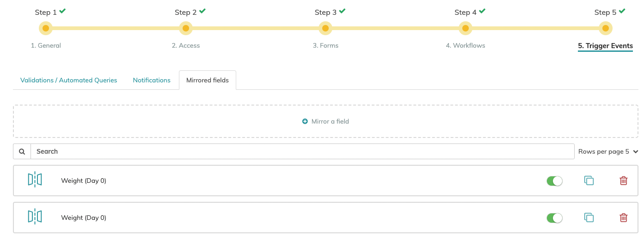Image resolution: width=644 pixels, height=237 pixels.
Task: Select the Mirrored fields tab
Action: (x=207, y=80)
